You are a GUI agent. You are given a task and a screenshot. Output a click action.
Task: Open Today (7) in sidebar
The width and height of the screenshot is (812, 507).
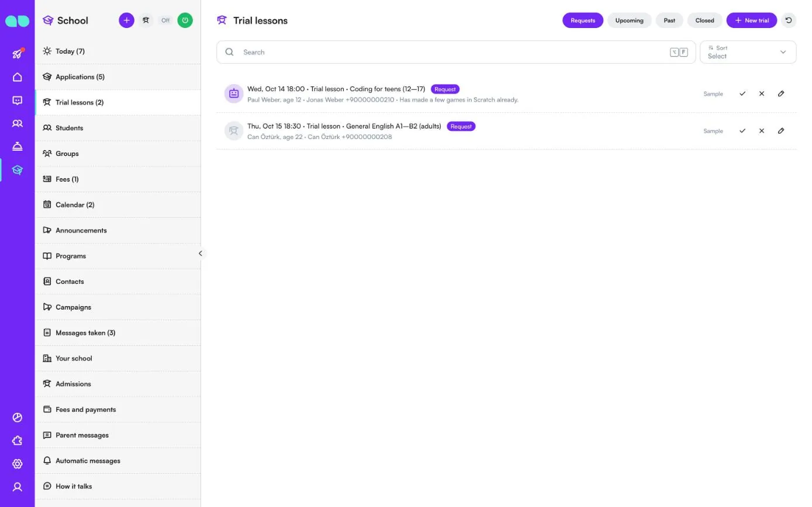coord(118,51)
